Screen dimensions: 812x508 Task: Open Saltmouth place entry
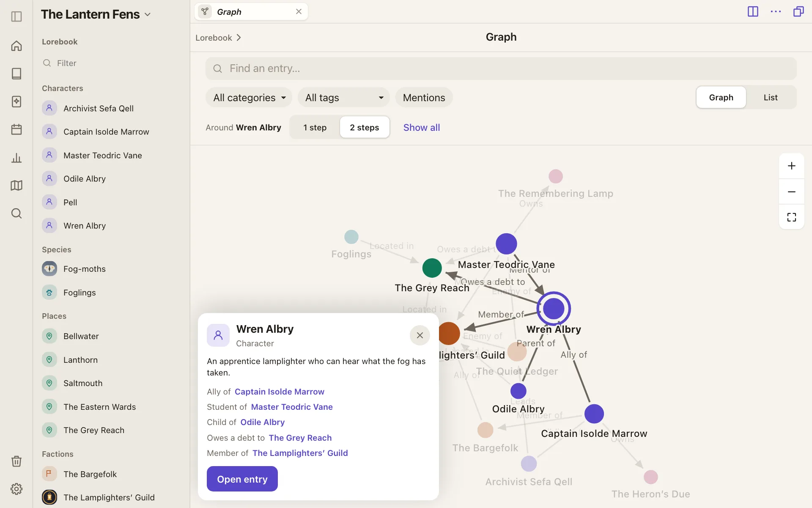(x=83, y=383)
